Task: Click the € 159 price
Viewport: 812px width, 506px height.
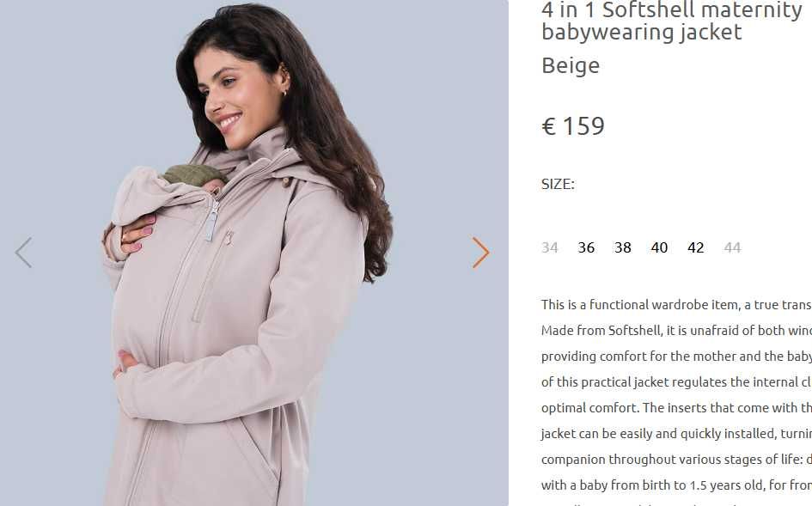Action: [573, 125]
